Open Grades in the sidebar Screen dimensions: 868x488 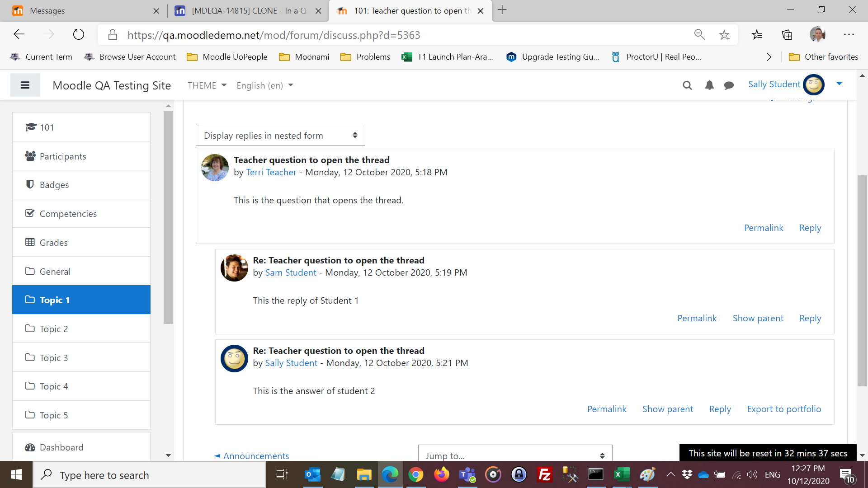point(81,242)
